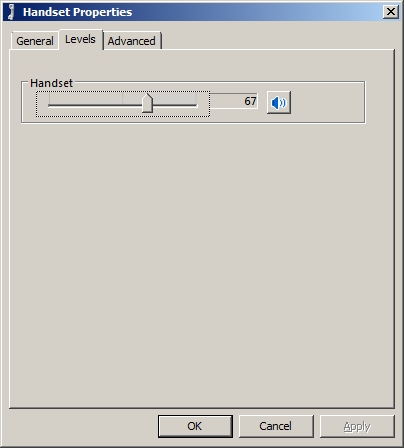Set slider to its far-left minimum end
Screen dimensions: 404x448
point(49,106)
